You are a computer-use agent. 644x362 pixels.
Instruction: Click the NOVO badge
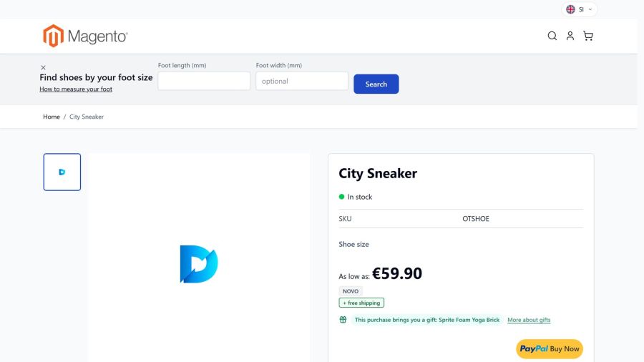point(351,291)
